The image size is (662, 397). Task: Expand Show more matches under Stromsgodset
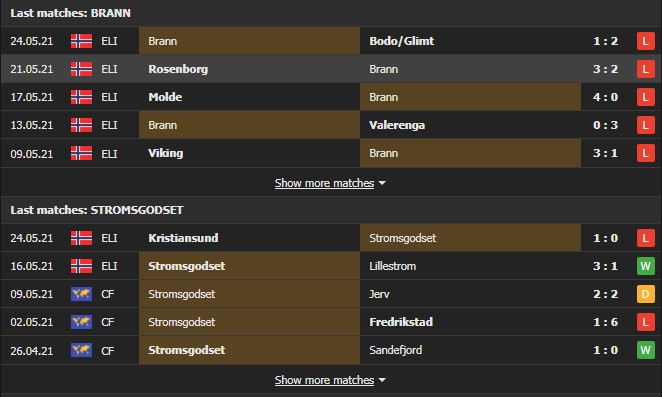(324, 380)
